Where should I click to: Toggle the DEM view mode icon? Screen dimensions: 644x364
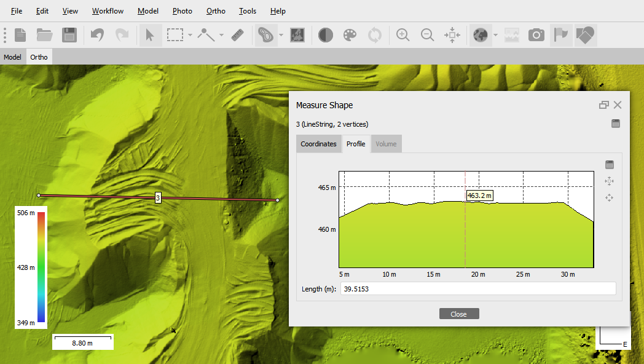pyautogui.click(x=265, y=35)
